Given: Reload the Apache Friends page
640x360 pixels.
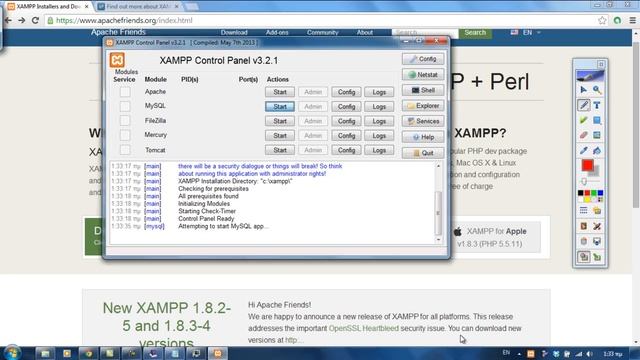Looking at the screenshot, I should point(35,20).
